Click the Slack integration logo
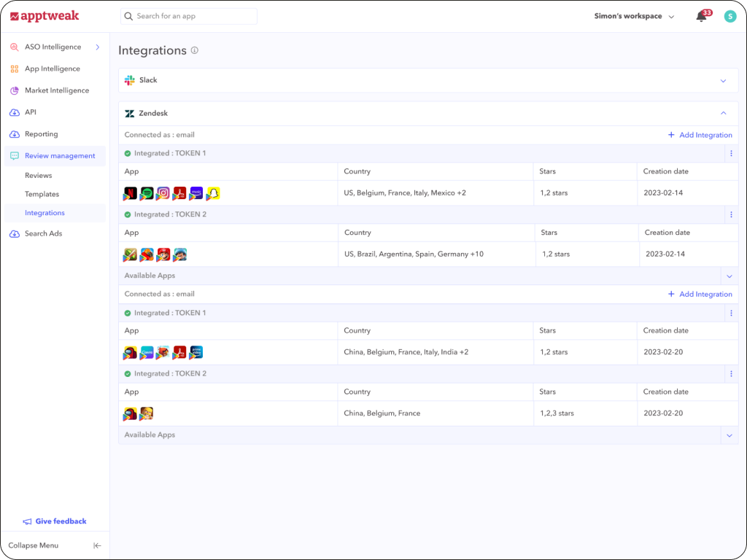This screenshot has height=560, width=747. pos(130,80)
